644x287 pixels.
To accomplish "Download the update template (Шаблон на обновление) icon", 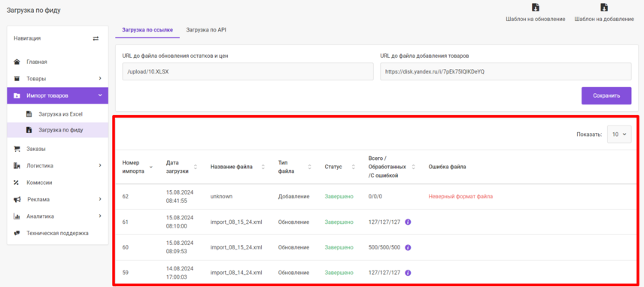I will 535,8.
